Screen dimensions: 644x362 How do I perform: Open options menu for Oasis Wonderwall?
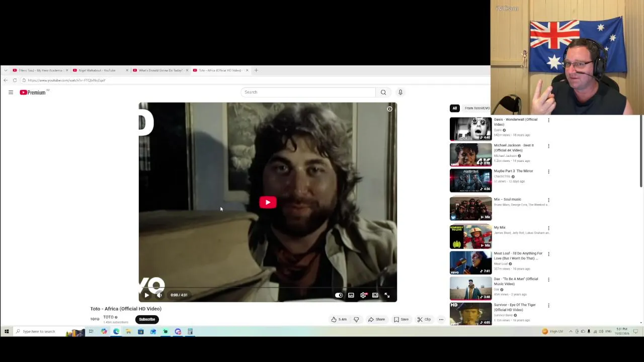tap(548, 120)
